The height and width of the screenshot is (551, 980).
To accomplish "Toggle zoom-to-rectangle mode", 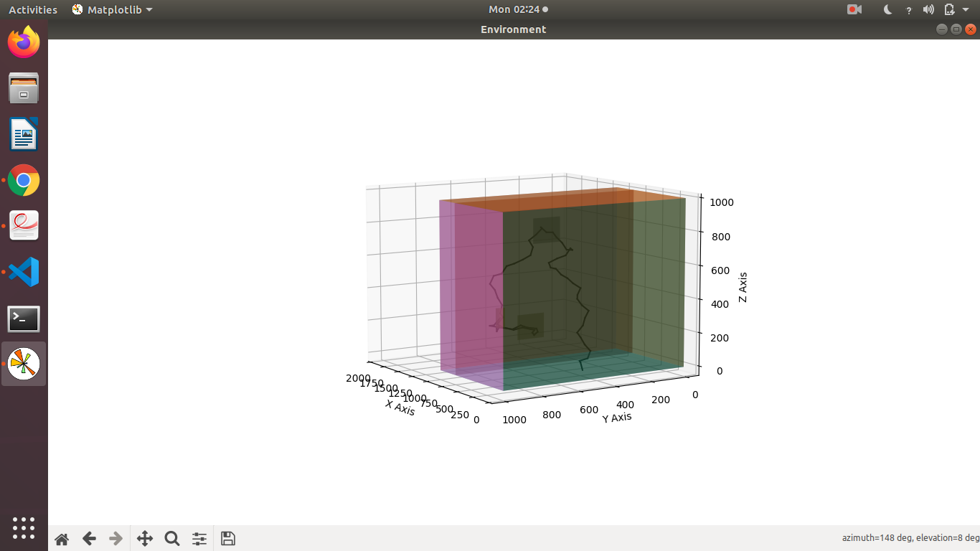I will click(171, 538).
